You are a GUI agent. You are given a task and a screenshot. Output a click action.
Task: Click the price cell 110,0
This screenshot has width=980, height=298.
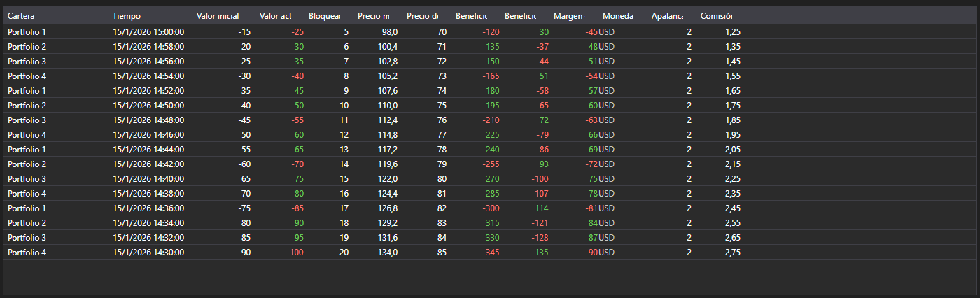pyautogui.click(x=377, y=106)
